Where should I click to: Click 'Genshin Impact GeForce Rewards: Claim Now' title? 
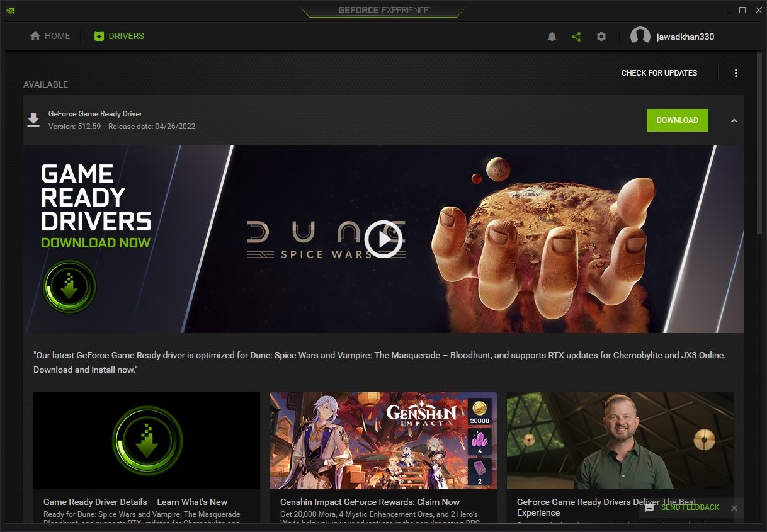370,502
